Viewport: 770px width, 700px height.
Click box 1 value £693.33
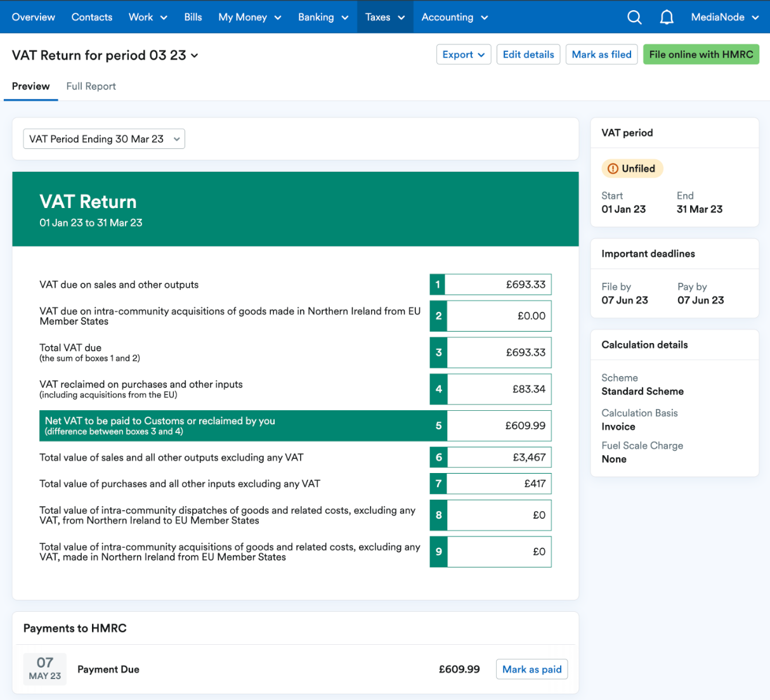499,285
